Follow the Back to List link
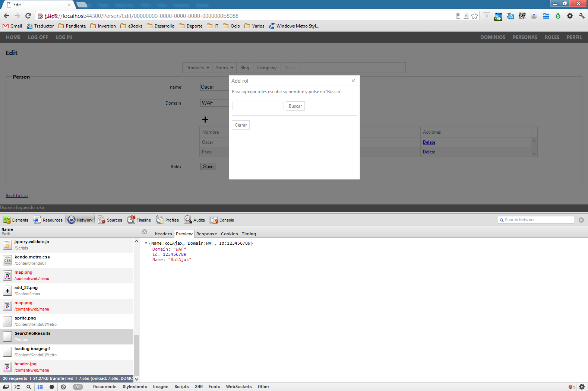588x391 pixels. 17,195
